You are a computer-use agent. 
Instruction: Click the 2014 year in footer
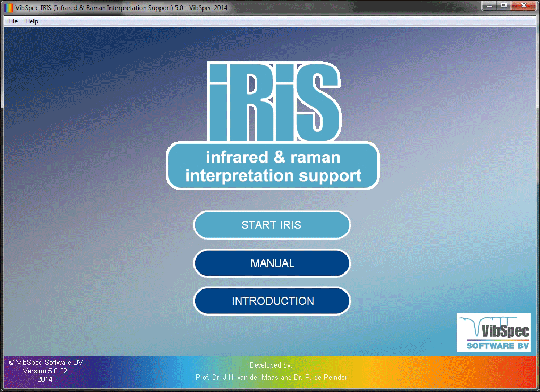click(45, 380)
